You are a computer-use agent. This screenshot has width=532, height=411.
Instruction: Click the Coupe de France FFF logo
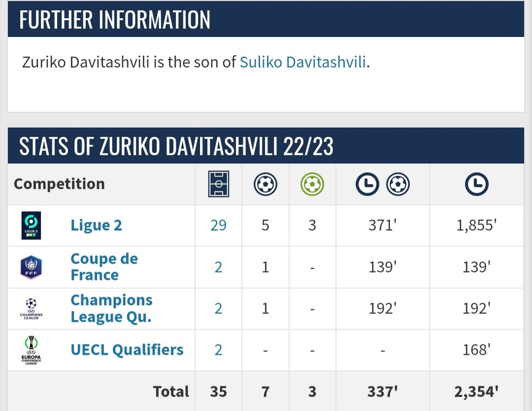(31, 267)
